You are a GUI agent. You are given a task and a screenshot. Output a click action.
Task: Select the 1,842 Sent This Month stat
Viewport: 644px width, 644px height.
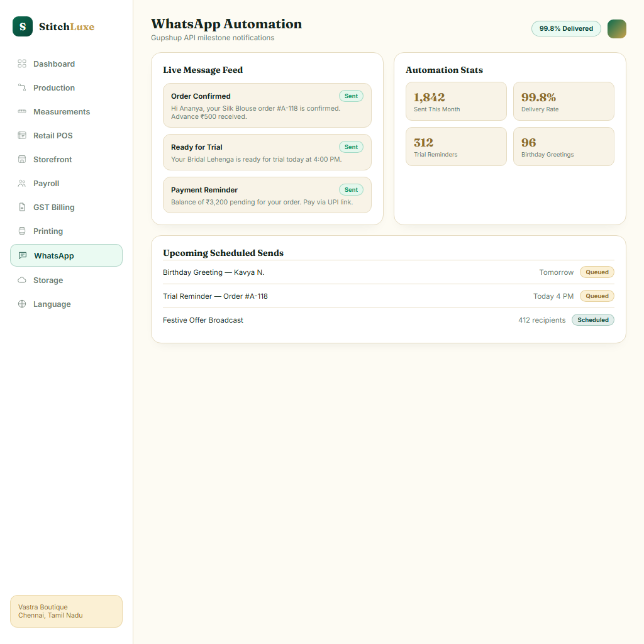[456, 101]
